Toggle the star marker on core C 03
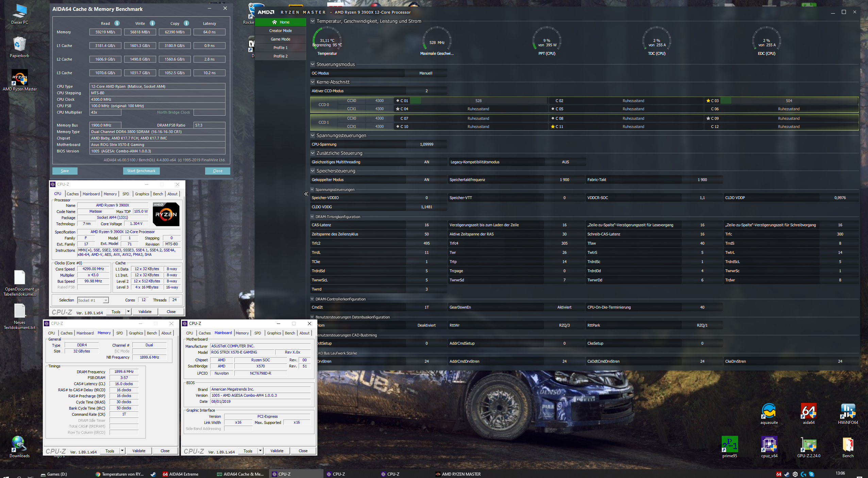Image resolution: width=868 pixels, height=478 pixels. tap(708, 101)
